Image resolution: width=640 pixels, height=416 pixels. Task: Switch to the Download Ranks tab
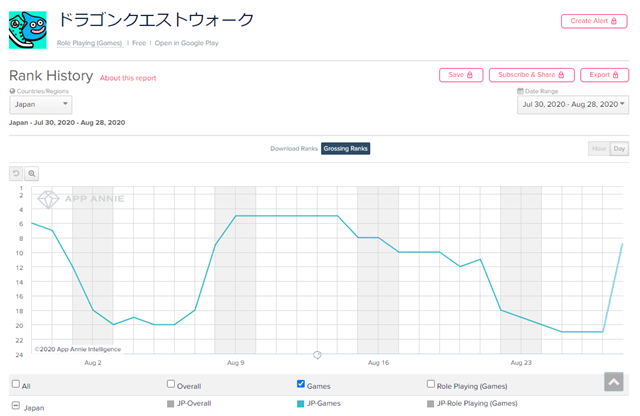click(294, 149)
